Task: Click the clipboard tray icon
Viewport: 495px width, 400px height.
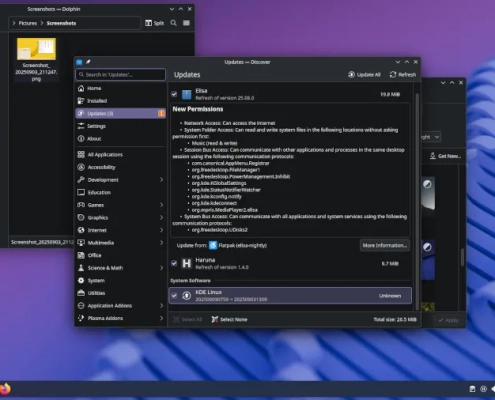Action: (x=472, y=389)
